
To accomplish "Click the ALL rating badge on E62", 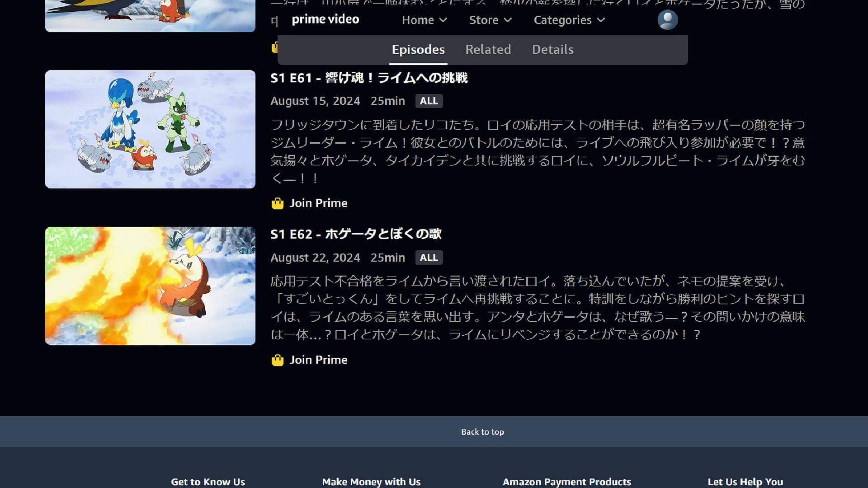I will coord(429,257).
